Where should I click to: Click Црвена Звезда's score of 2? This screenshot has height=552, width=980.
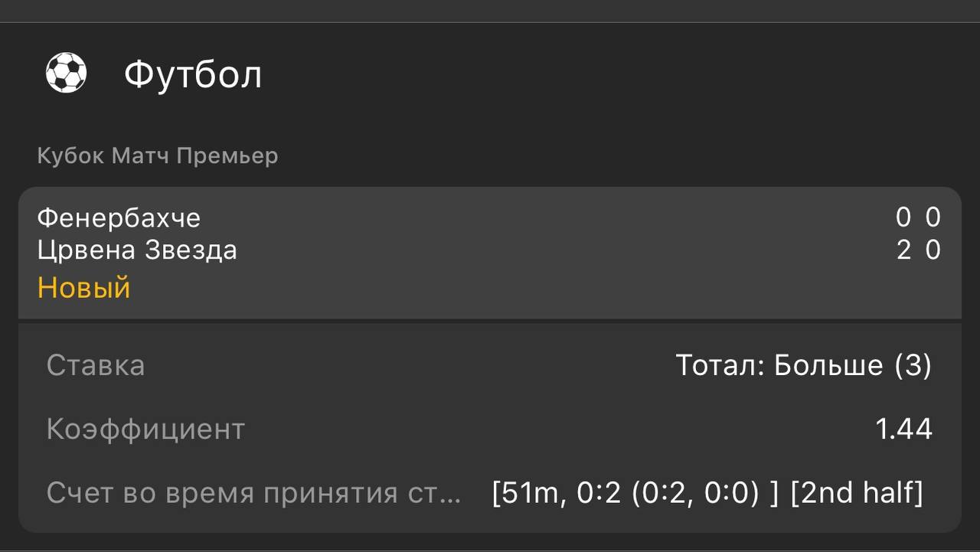click(x=903, y=250)
